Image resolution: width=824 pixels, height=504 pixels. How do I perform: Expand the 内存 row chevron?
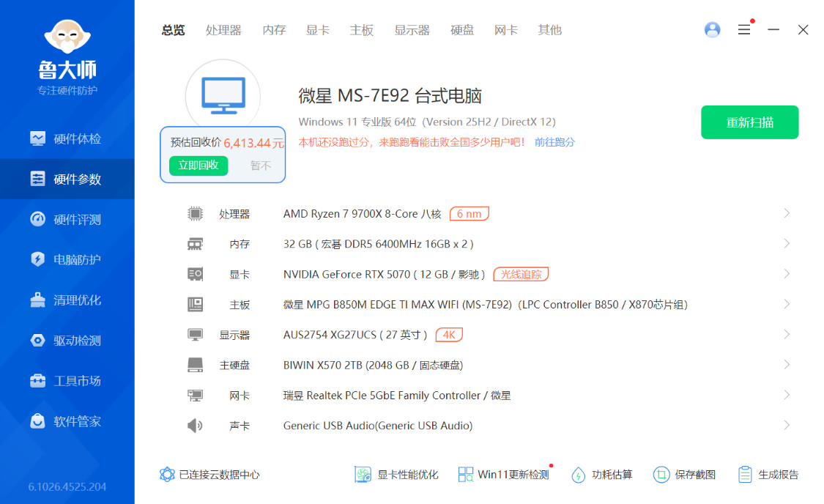click(x=787, y=243)
